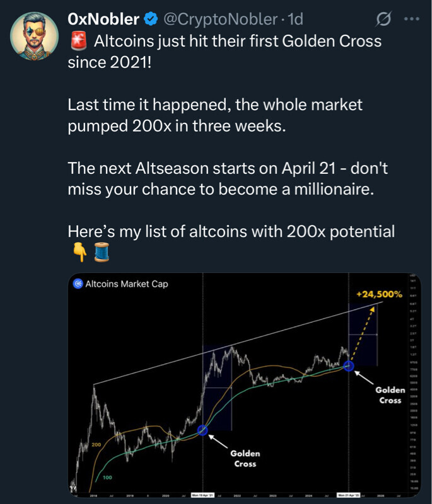Click the Altcoins Market Cap logo icon

point(78,284)
